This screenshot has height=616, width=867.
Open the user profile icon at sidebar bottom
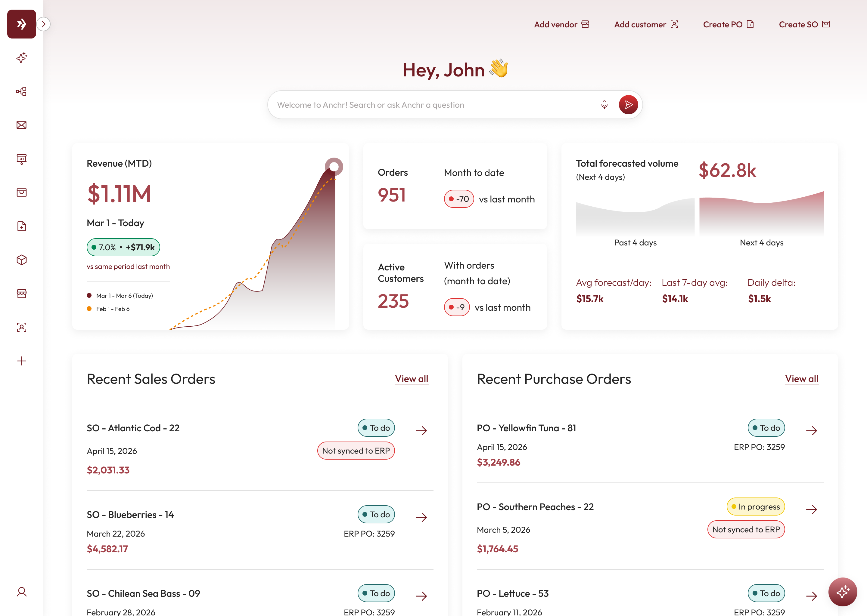pos(22,592)
